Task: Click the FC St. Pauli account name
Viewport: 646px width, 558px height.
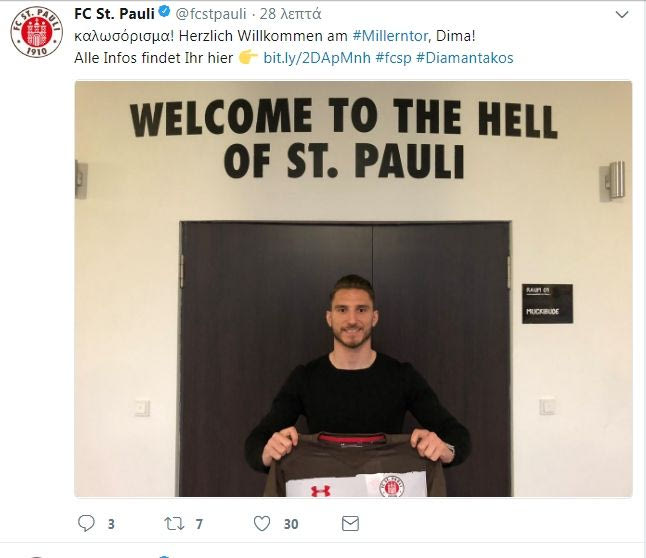Action: click(114, 14)
